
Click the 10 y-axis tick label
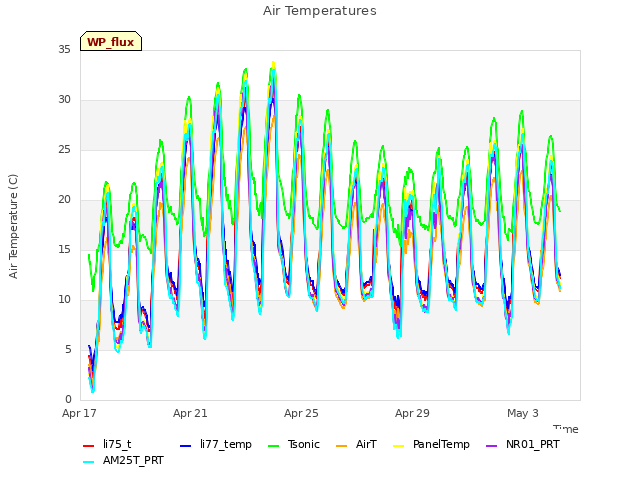pos(64,300)
